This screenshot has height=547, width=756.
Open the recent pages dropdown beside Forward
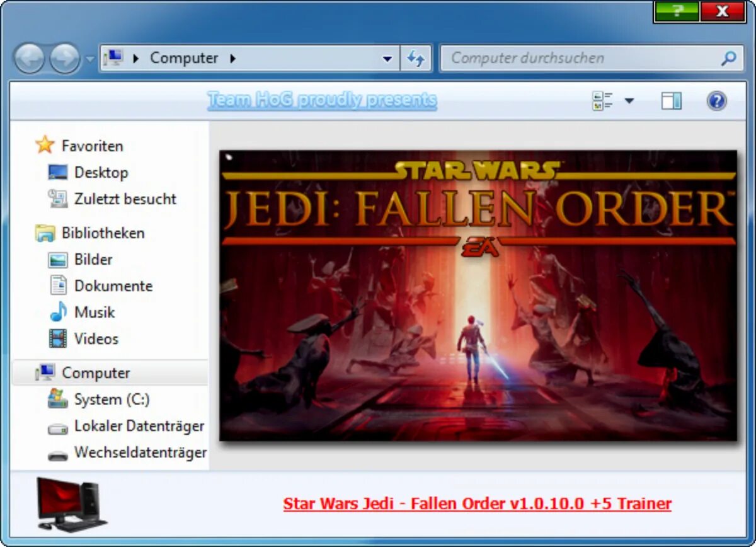[89, 59]
